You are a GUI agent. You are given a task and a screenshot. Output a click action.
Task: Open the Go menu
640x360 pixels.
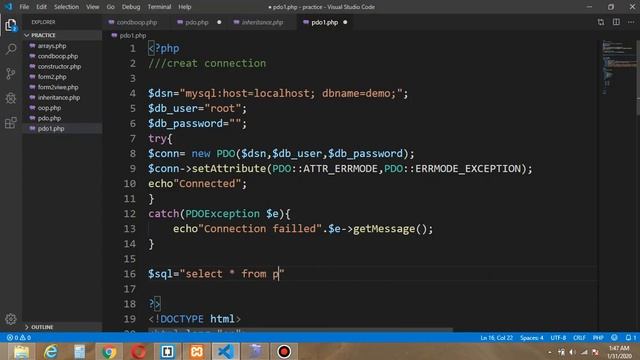pyautogui.click(x=111, y=7)
